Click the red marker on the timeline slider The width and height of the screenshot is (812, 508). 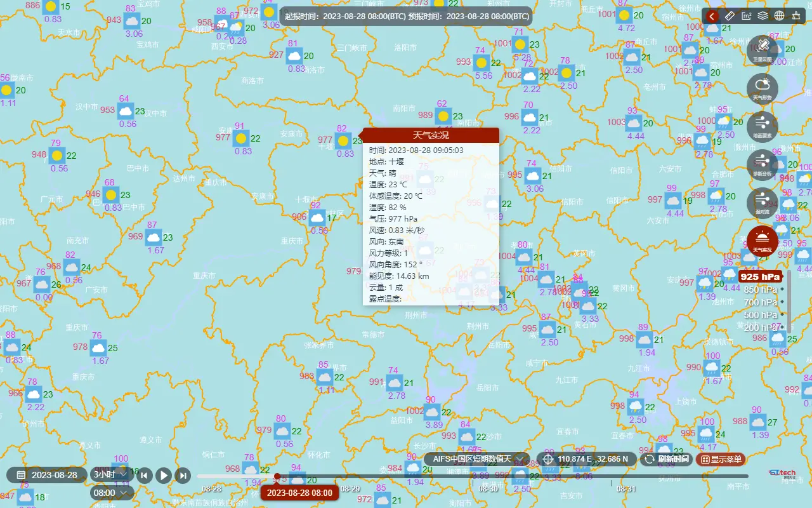pyautogui.click(x=278, y=476)
